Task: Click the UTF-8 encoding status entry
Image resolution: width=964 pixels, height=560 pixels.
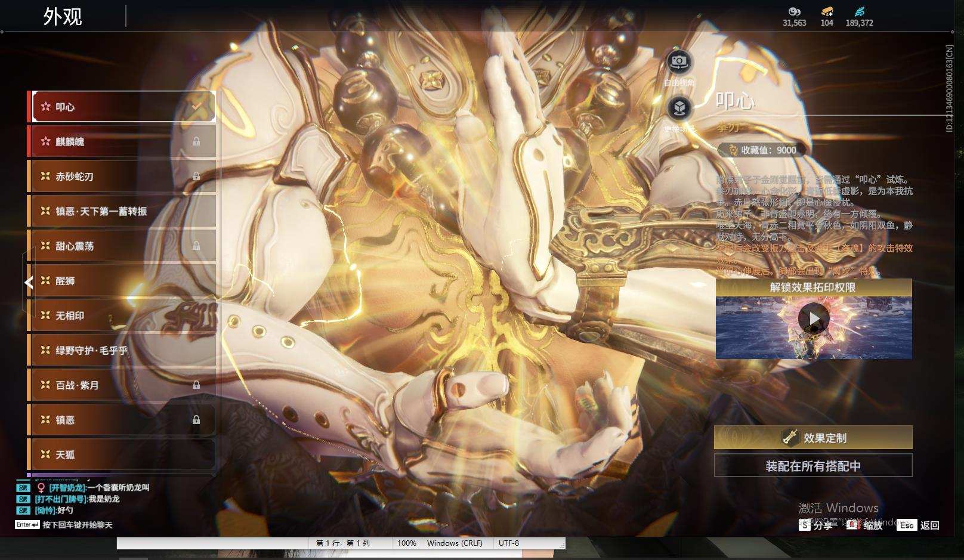Action: point(509,543)
